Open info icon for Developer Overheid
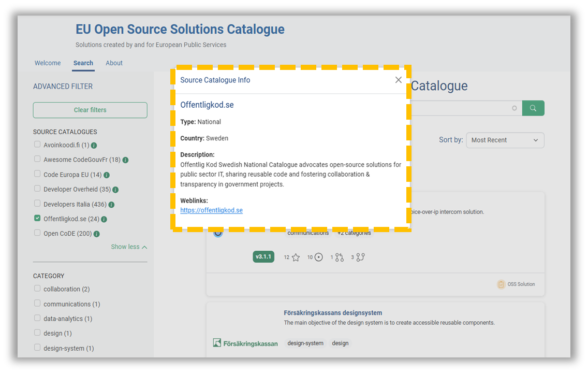588x373 pixels. click(x=115, y=190)
